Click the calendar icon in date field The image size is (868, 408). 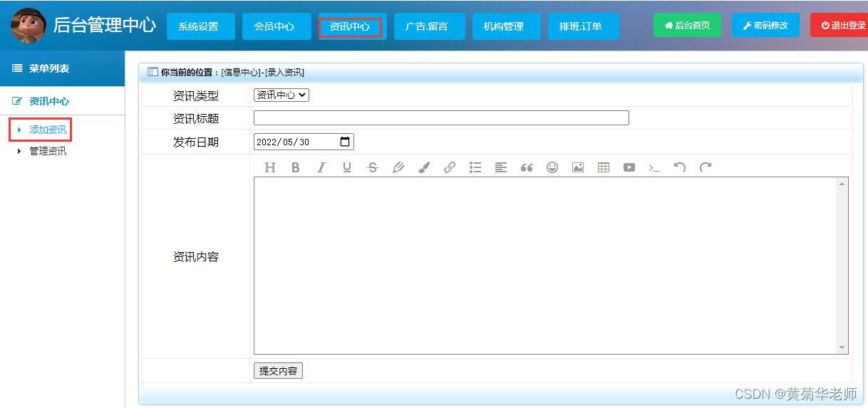tap(345, 142)
